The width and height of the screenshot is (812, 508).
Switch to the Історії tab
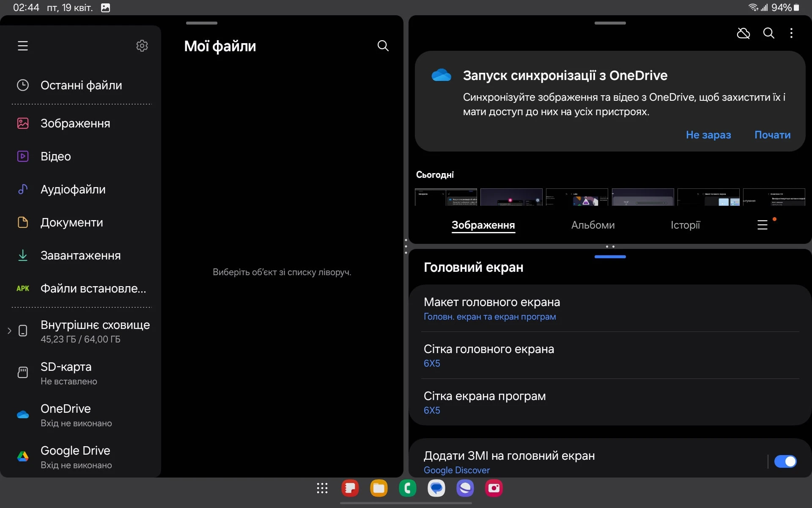(685, 225)
